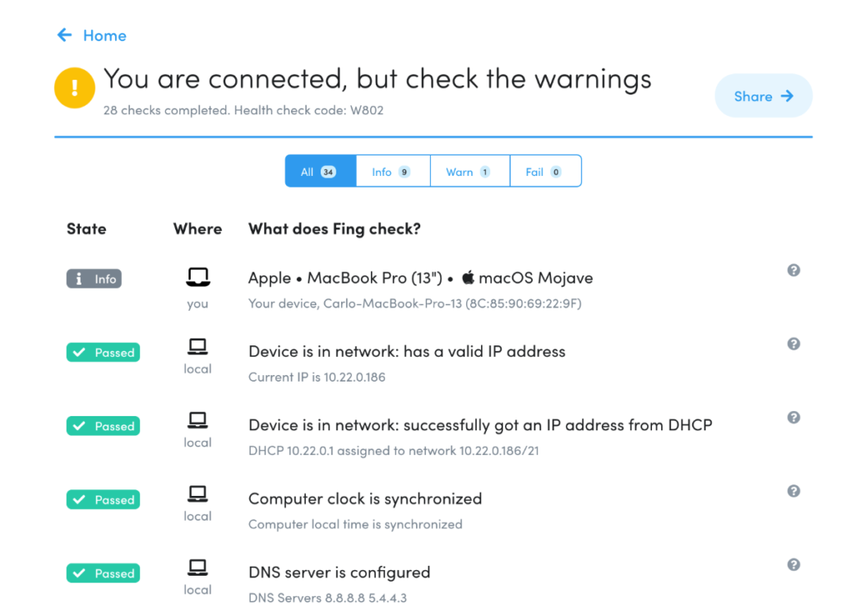
Task: Click the help icon for DHCP check row
Action: tap(793, 417)
